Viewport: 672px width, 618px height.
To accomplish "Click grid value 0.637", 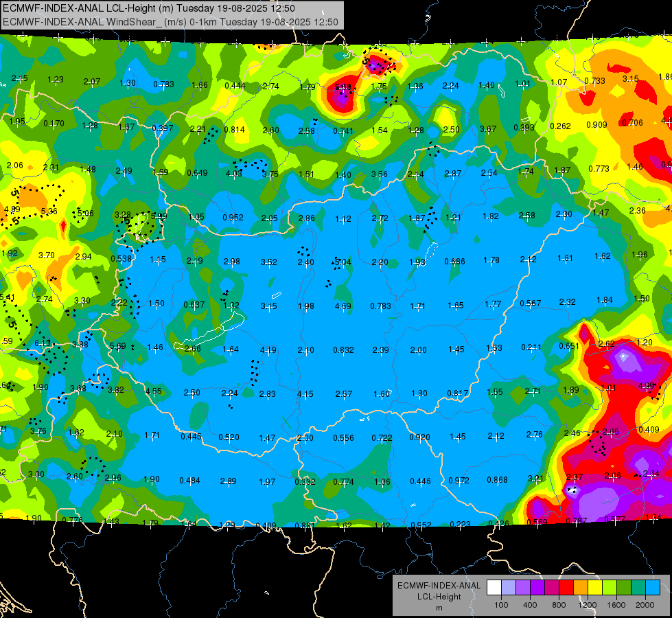I will coord(194,304).
